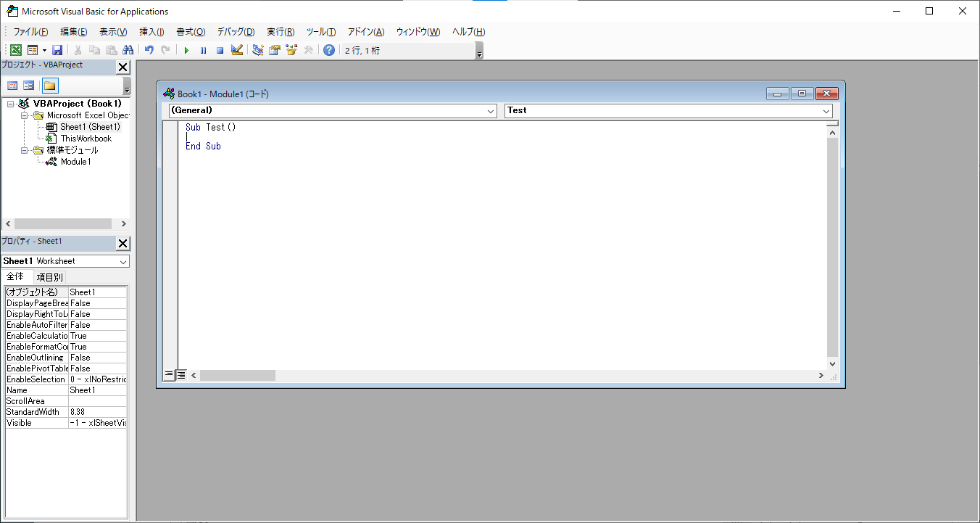Select Module1 in the project tree
Screen dimensions: 980x523
75,162
